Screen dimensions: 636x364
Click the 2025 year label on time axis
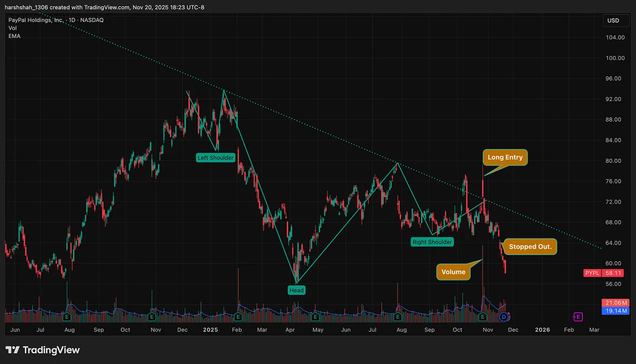[x=210, y=330]
